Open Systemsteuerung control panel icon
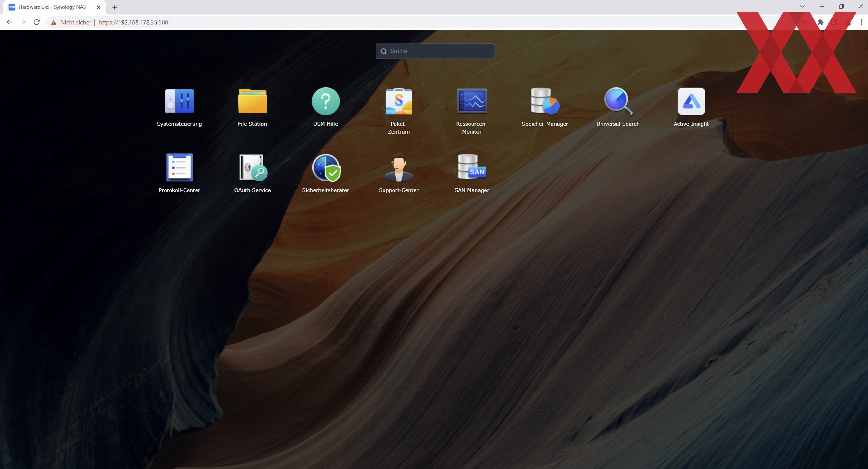The width and height of the screenshot is (868, 469). pos(179,101)
